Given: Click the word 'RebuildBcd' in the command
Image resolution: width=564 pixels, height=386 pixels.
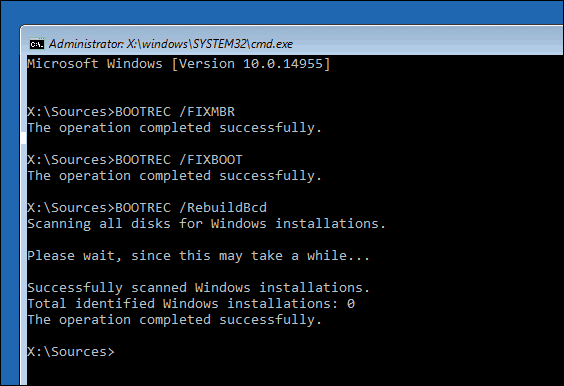Looking at the screenshot, I should pyautogui.click(x=227, y=208).
